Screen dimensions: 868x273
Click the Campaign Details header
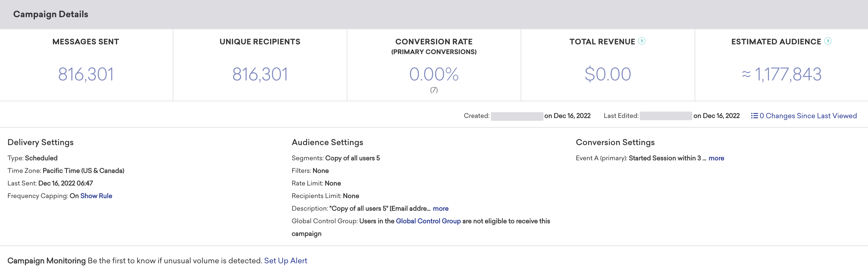[x=51, y=14]
